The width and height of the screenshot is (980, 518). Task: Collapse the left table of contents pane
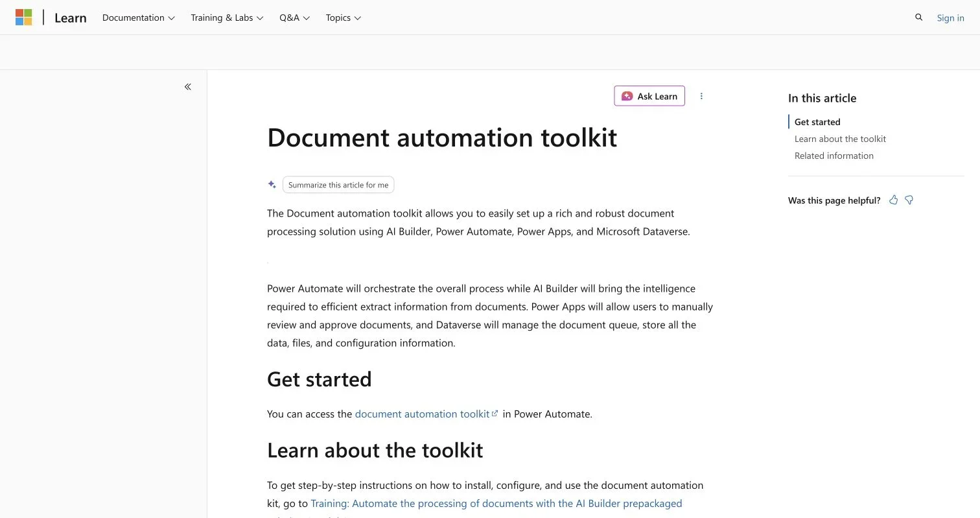coord(187,87)
